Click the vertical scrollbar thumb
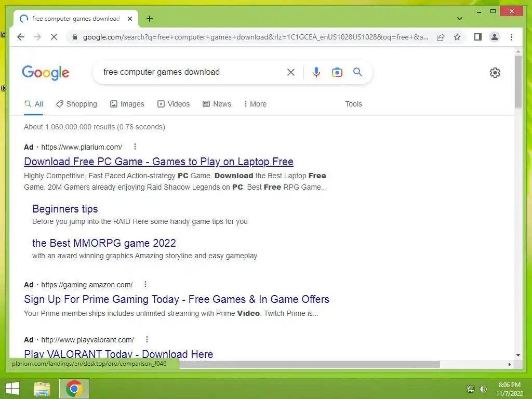 click(x=518, y=82)
